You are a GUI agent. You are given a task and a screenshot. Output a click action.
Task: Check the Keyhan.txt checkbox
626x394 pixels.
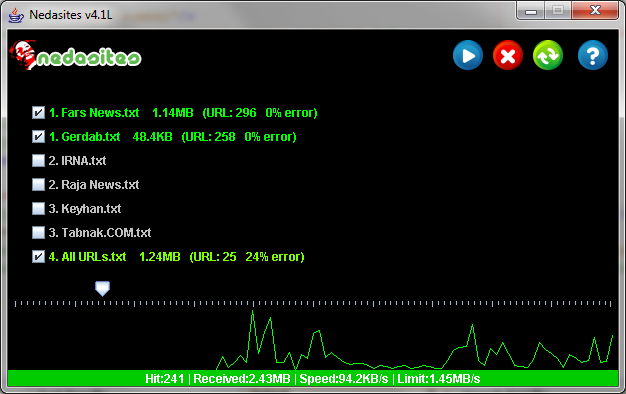38,208
